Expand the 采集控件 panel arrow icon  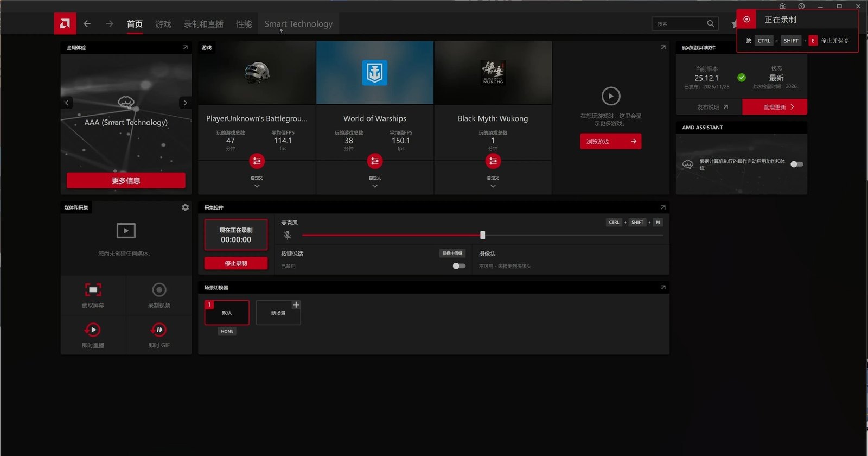663,207
